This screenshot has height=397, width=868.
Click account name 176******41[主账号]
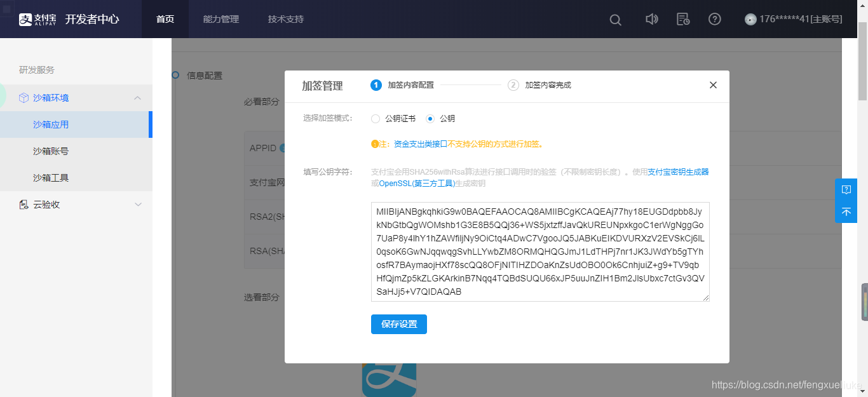[x=801, y=19]
